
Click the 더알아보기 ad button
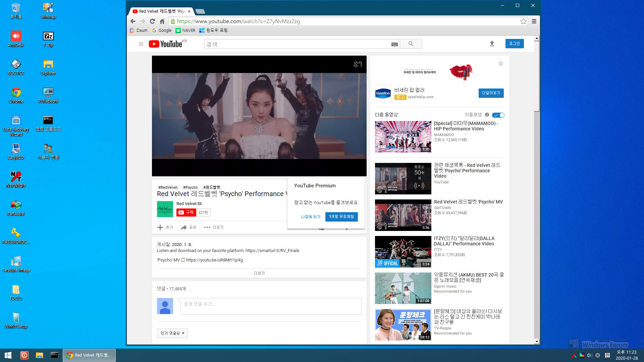(491, 93)
